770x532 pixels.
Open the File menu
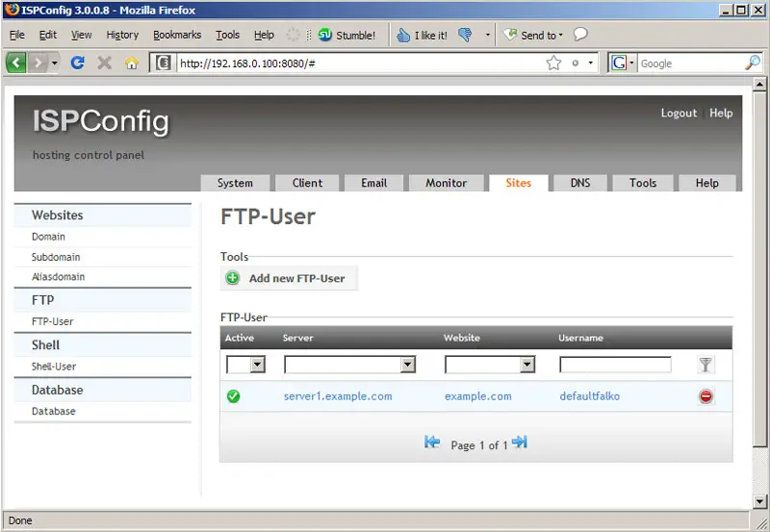click(16, 35)
